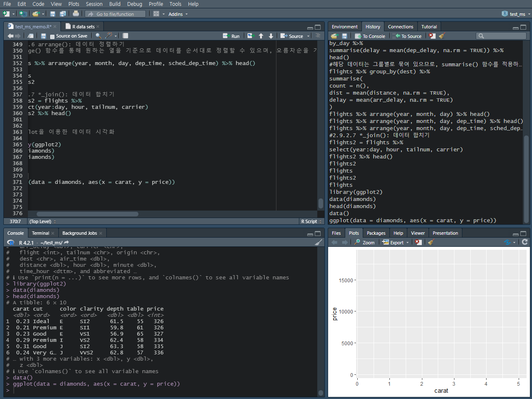Open the Session menu
Viewport: 532px width, 399px height.
click(x=94, y=4)
